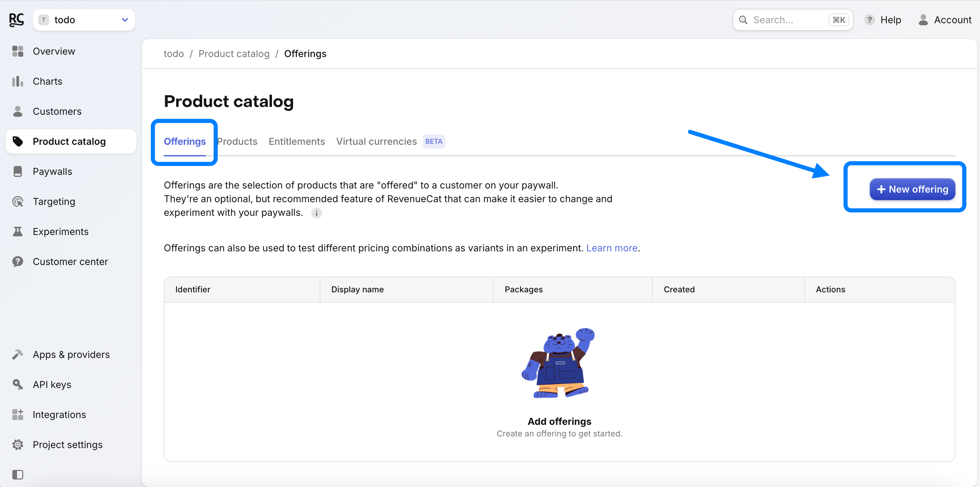Image resolution: width=980 pixels, height=487 pixels.
Task: Click the Overview grid icon
Action: click(x=17, y=51)
